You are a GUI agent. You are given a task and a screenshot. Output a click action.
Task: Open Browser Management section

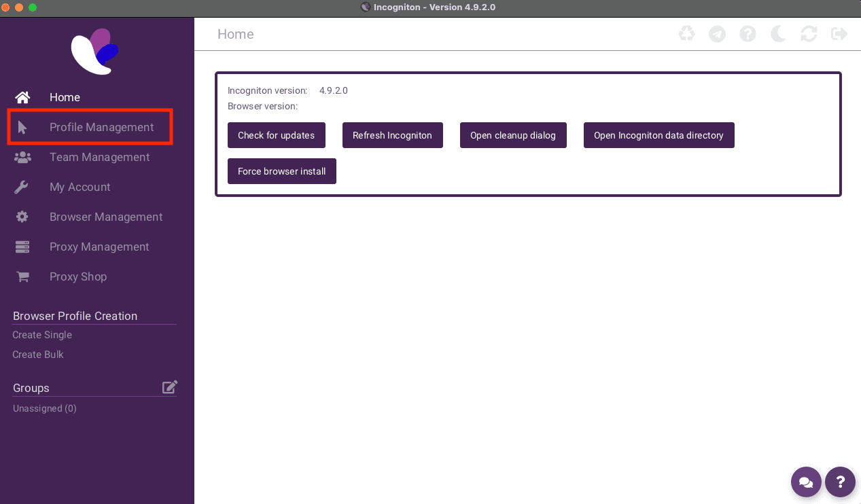click(106, 217)
